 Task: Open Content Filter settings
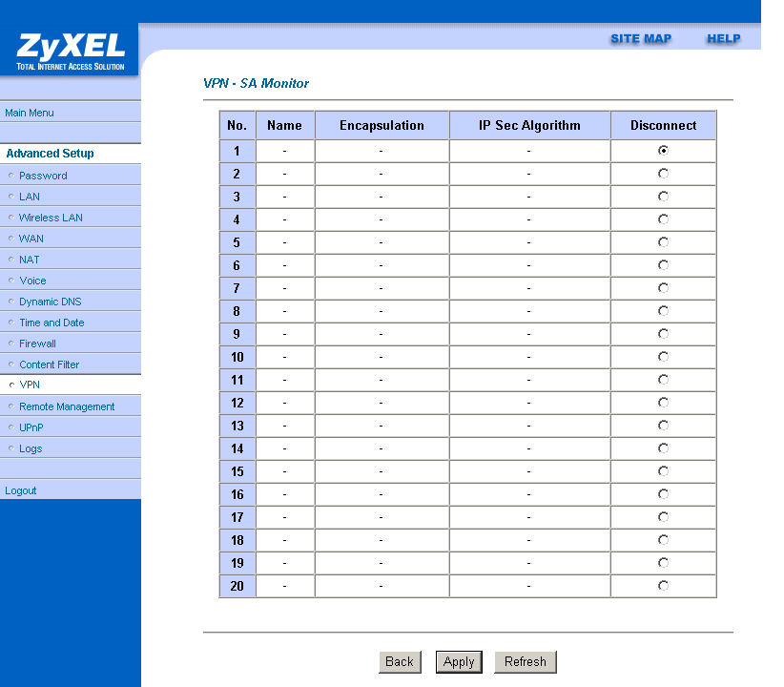pos(49,364)
